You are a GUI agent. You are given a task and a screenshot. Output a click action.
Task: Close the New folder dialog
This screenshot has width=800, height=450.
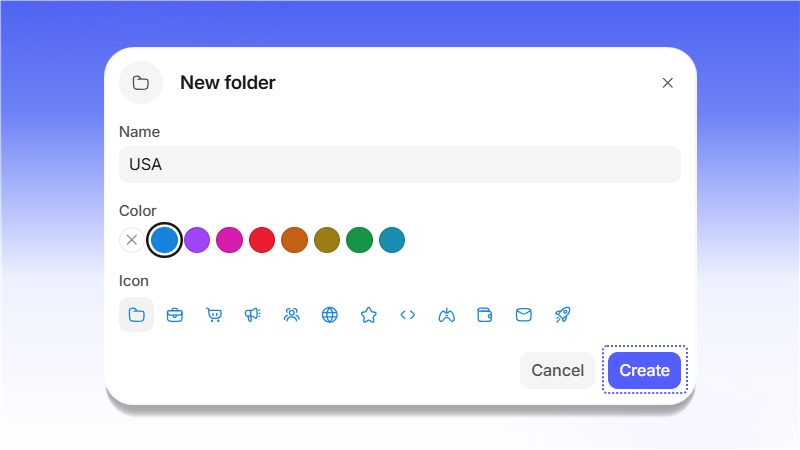(x=667, y=83)
